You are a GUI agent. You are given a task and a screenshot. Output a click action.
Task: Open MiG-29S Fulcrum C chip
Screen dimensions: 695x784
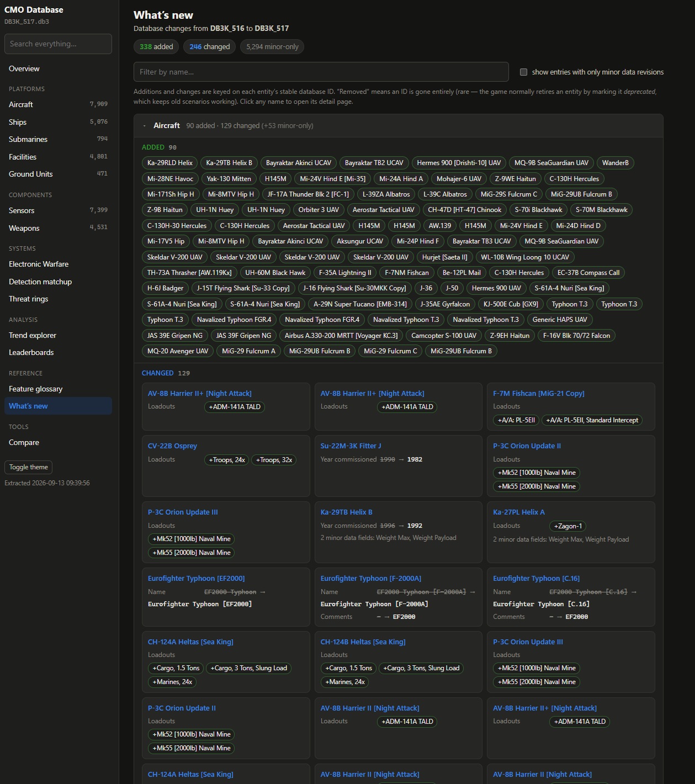(x=508, y=194)
